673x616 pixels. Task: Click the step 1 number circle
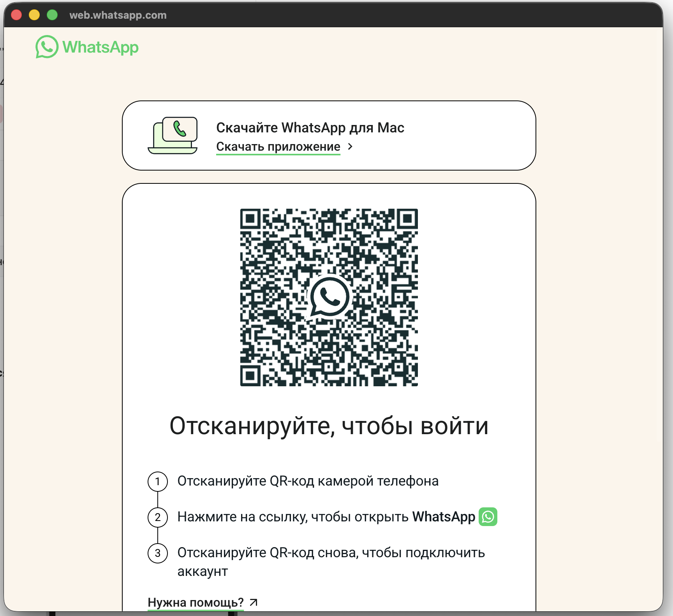(x=158, y=481)
